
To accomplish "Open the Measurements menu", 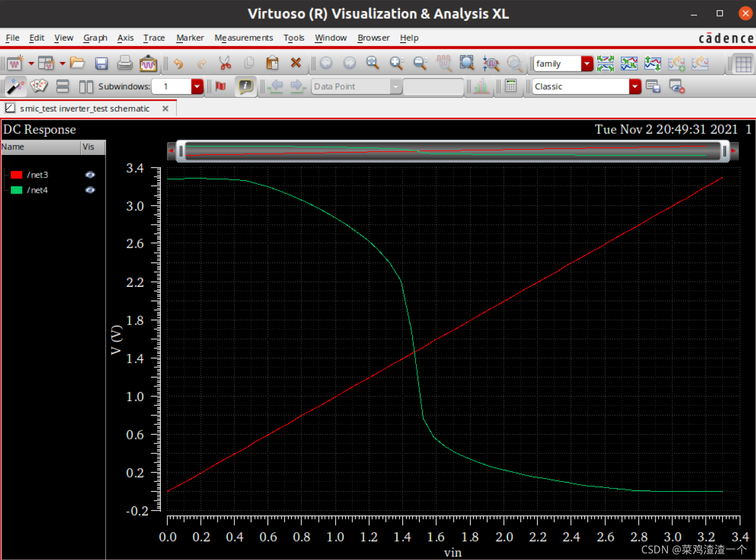I will [244, 38].
